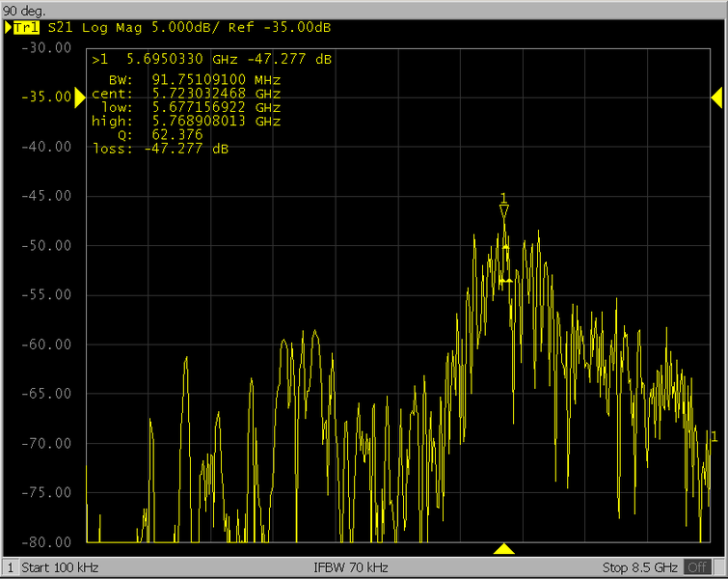Click the Start 100 kHz frequency field
Screen dimensions: 728x579
coord(60,567)
